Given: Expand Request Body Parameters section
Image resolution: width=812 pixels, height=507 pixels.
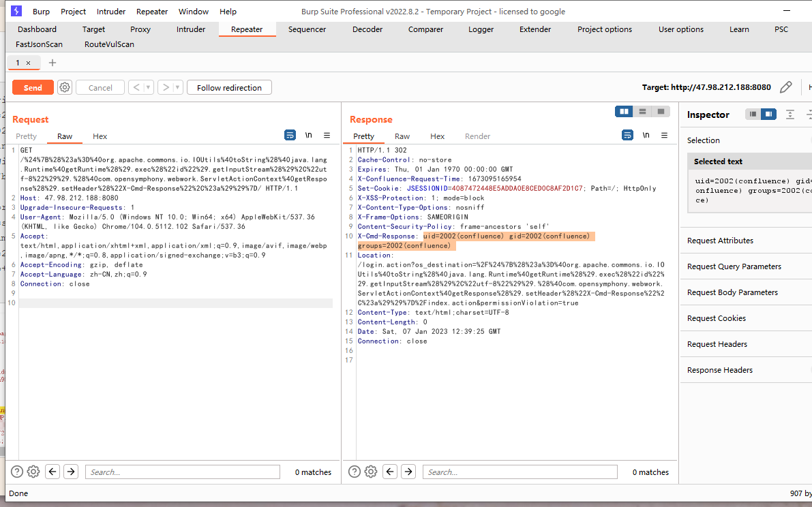Looking at the screenshot, I should (x=746, y=292).
